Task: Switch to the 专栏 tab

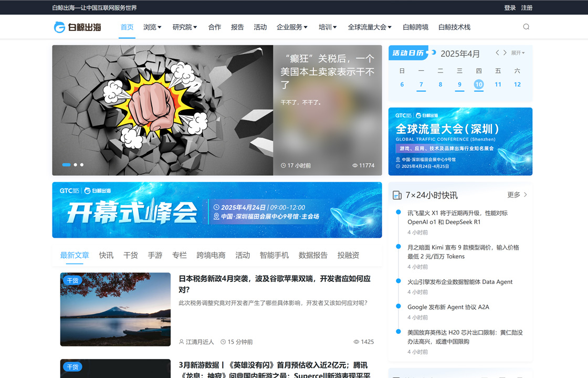Action: coord(179,255)
